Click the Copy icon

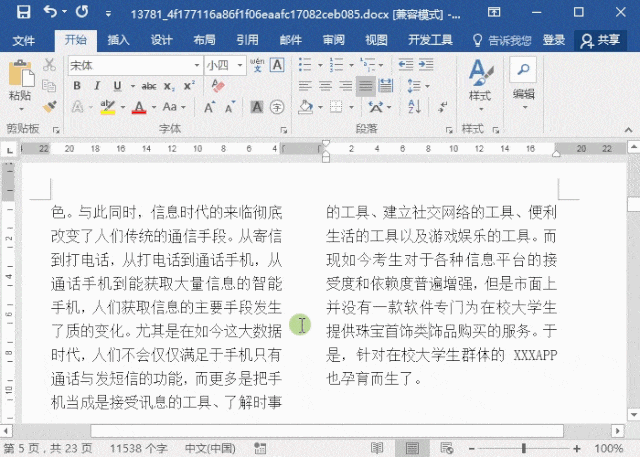tap(49, 86)
